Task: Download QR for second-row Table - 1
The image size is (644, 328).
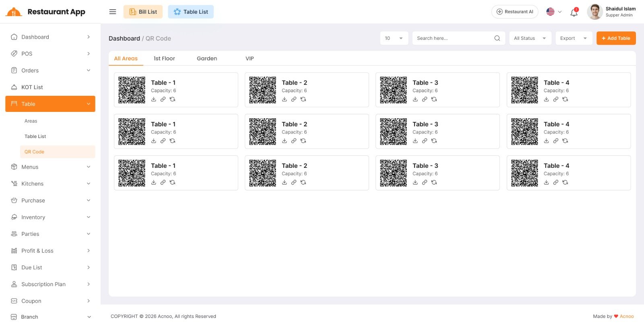Action: (x=154, y=141)
